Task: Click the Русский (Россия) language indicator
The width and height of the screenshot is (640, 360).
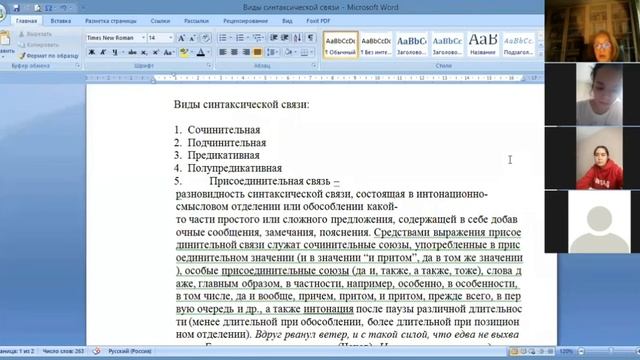Action: pyautogui.click(x=129, y=351)
